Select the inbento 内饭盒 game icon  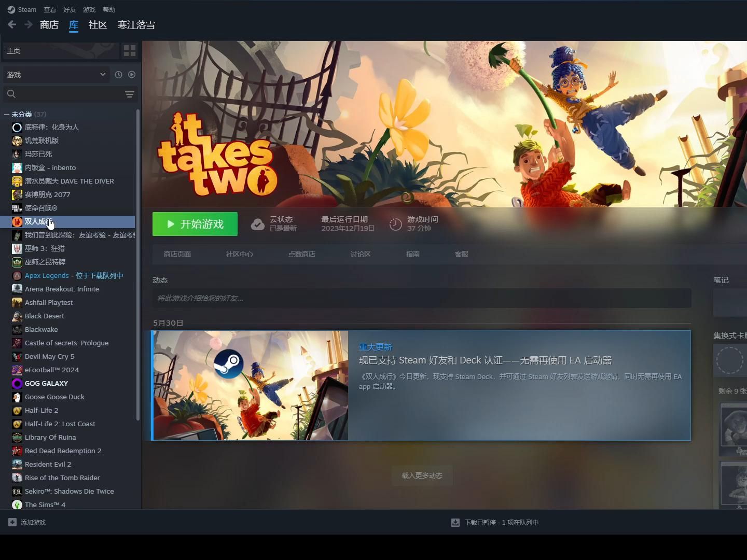[x=17, y=167]
